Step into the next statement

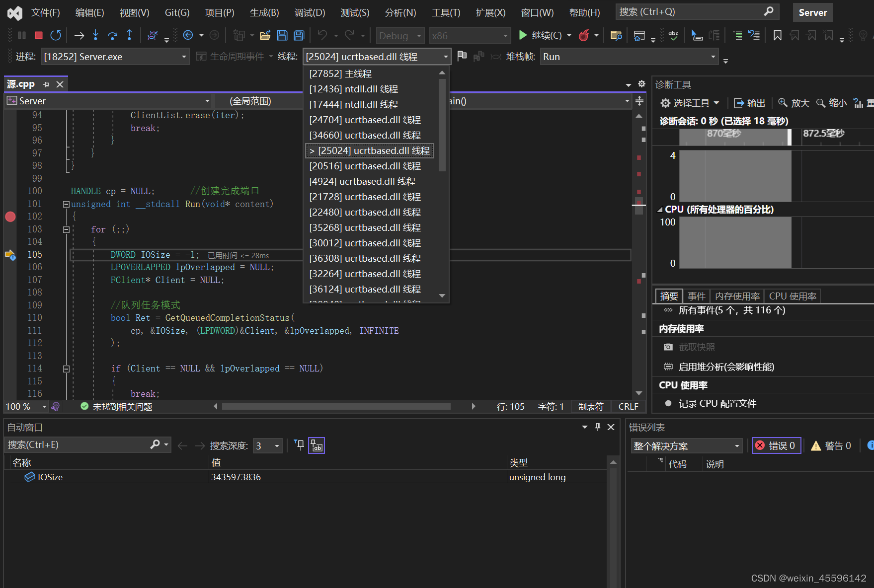[x=95, y=35]
